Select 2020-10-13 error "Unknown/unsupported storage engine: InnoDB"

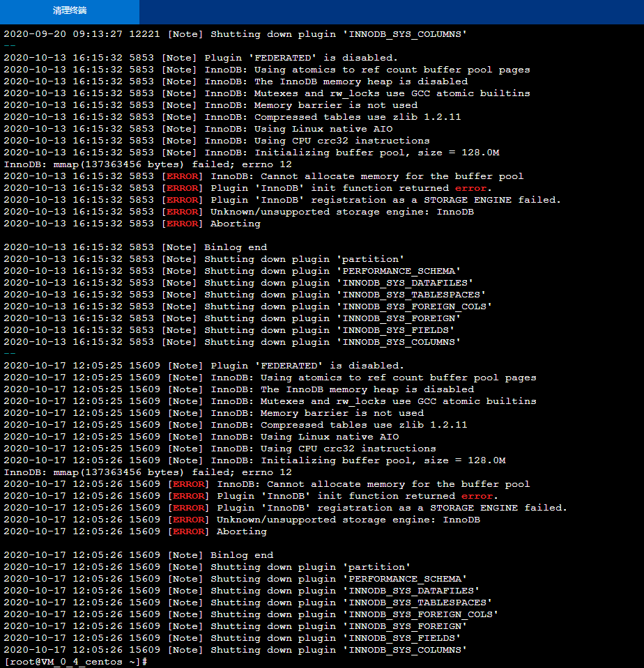238,212
